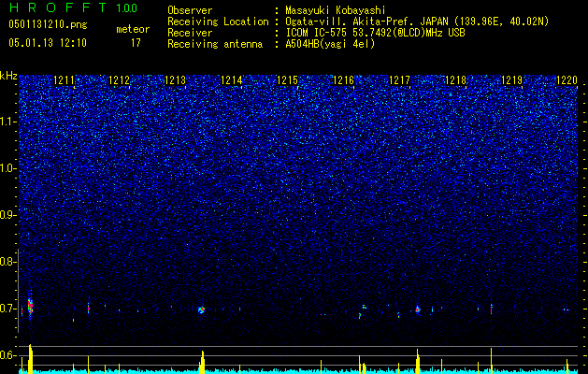Screen dimensions: 588x374
Task: Click the 'Receiving antenna' label
Action: pos(215,44)
